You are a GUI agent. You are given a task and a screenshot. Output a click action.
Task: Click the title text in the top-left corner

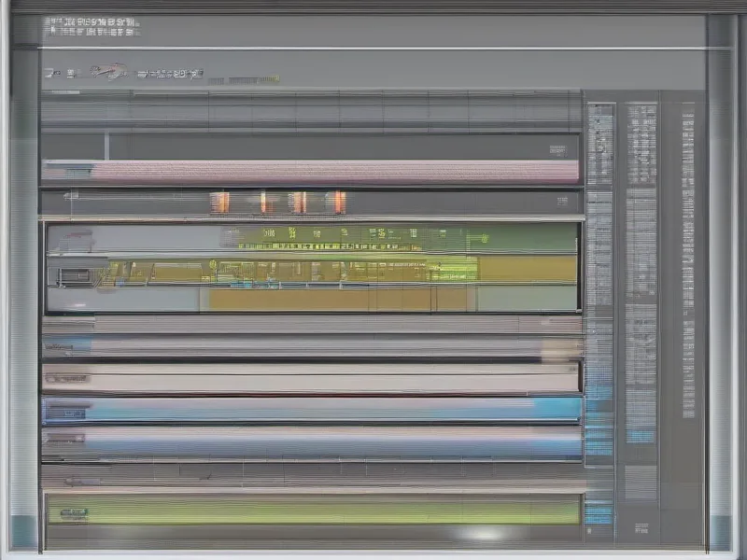tap(92, 30)
